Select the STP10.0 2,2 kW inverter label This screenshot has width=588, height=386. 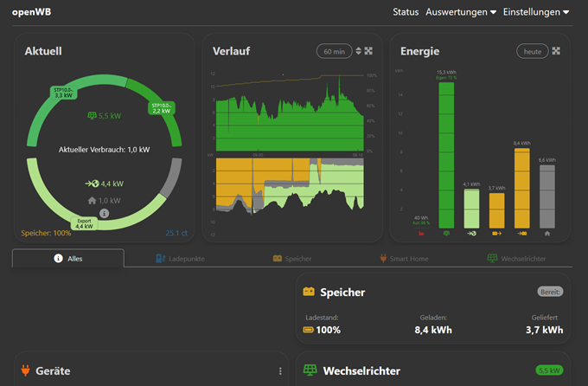(x=162, y=108)
